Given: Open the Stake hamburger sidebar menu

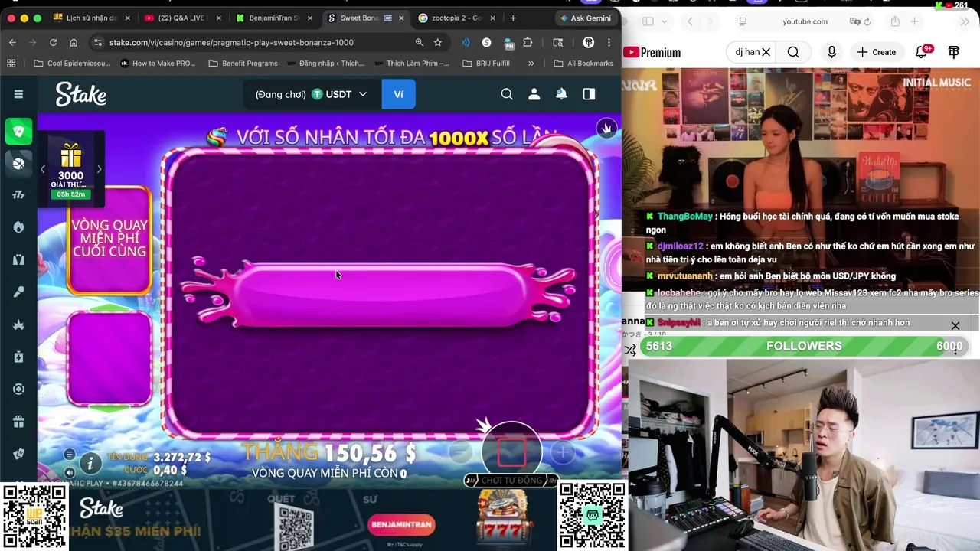Looking at the screenshot, I should point(18,94).
